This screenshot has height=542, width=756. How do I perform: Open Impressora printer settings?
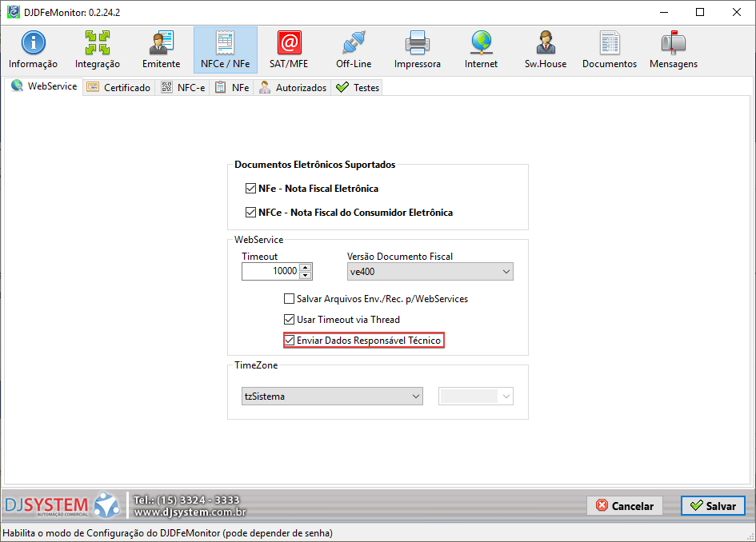tap(417, 50)
